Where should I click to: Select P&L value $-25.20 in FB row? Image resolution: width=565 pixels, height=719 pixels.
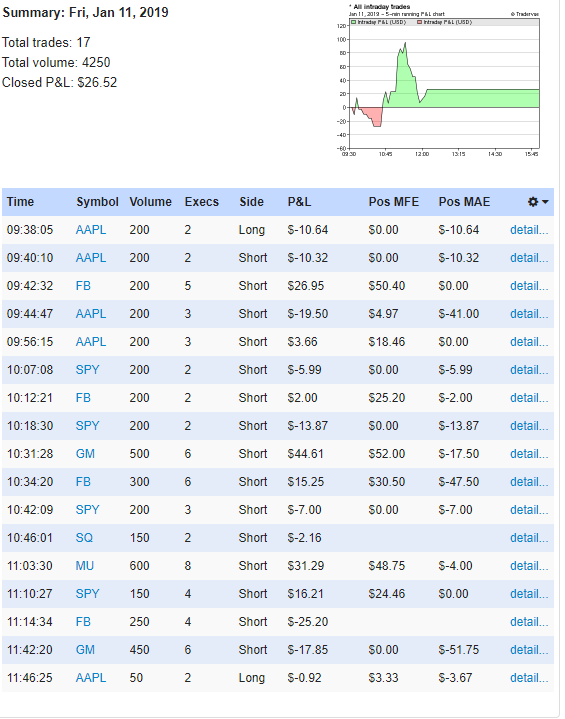pos(308,621)
